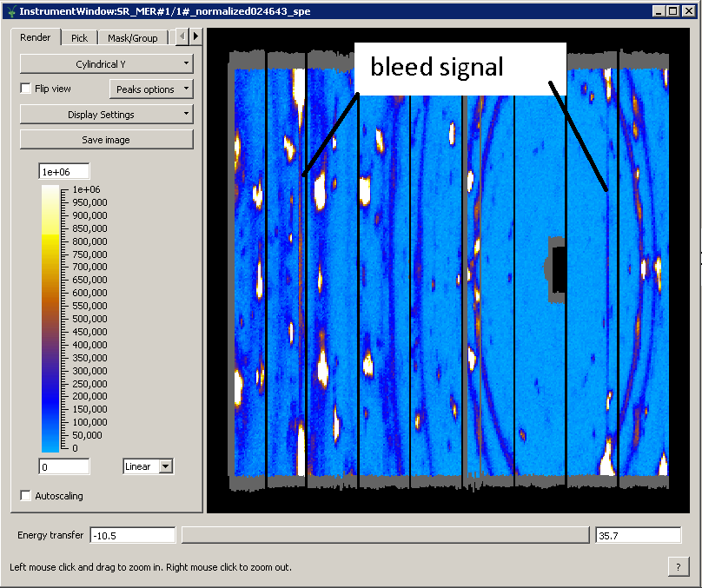Viewport: 702px width, 588px height.
Task: Open the Peaks options dropdown
Action: click(151, 89)
